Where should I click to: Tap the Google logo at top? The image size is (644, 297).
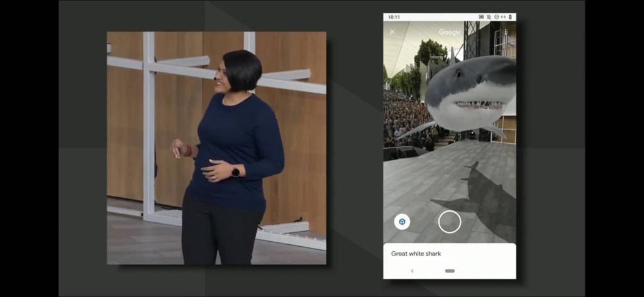pos(450,32)
